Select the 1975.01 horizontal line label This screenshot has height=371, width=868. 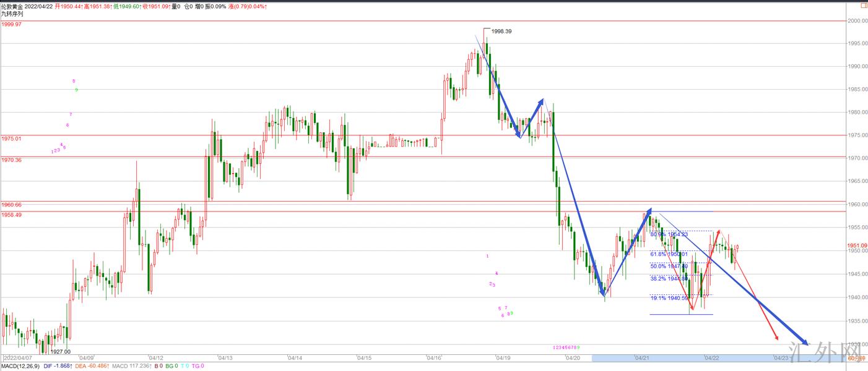[11, 139]
